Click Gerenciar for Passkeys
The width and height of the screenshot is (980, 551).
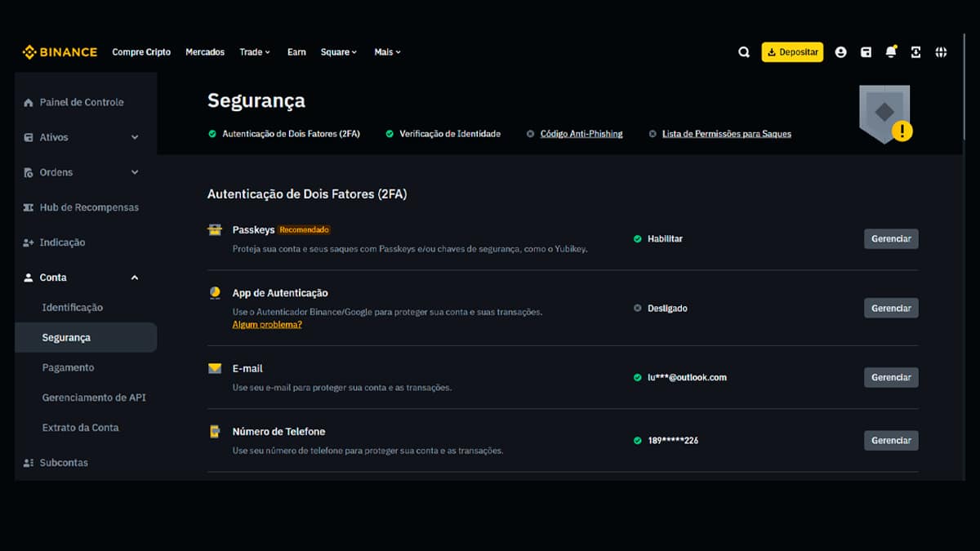(891, 239)
